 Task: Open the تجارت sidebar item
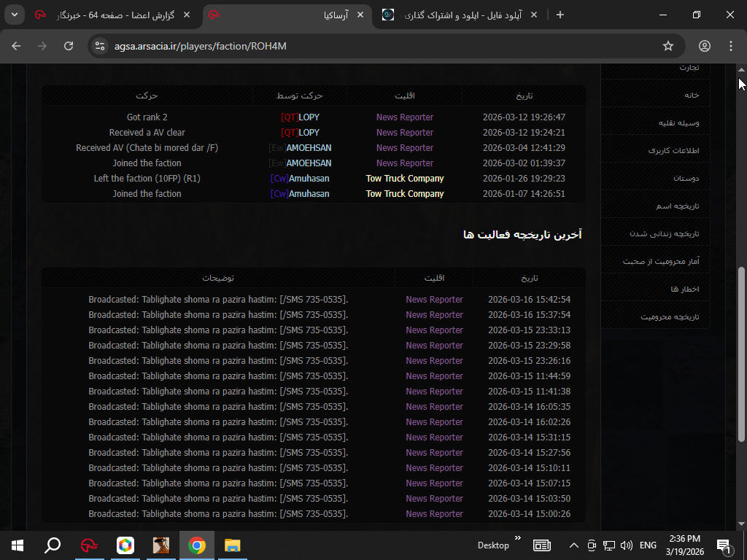click(656, 68)
